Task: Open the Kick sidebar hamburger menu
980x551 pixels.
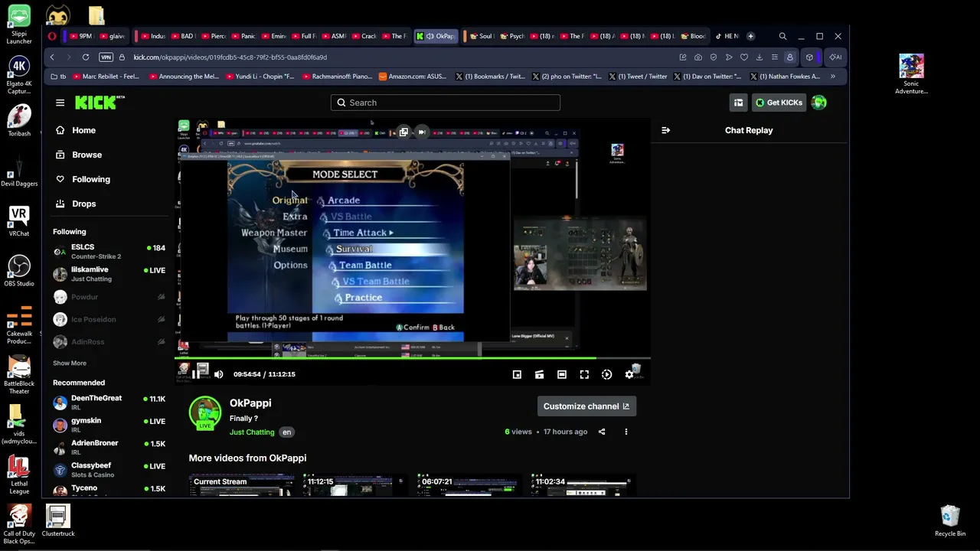Action: pyautogui.click(x=60, y=103)
